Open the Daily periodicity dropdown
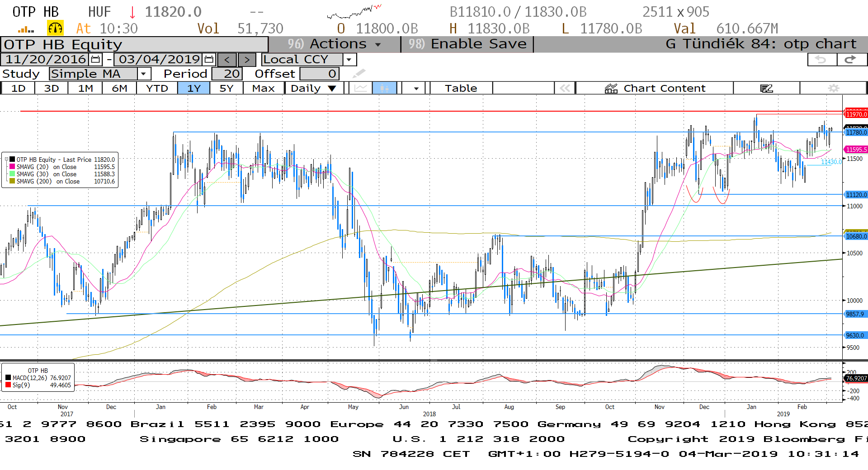 [x=313, y=88]
